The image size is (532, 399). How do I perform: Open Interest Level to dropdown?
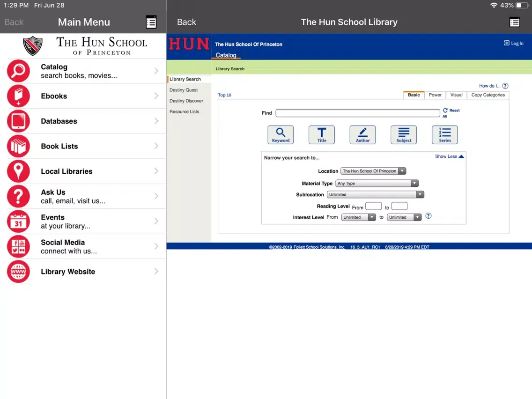(x=404, y=217)
